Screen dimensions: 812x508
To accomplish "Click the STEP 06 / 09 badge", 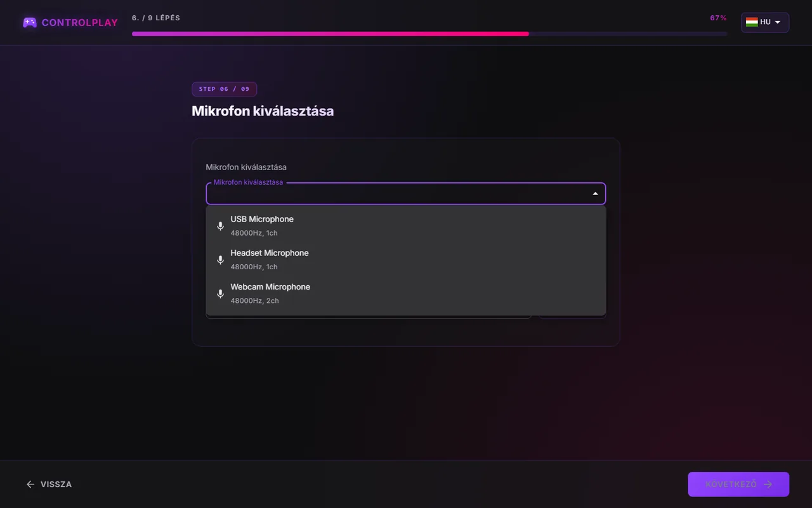I will click(225, 89).
